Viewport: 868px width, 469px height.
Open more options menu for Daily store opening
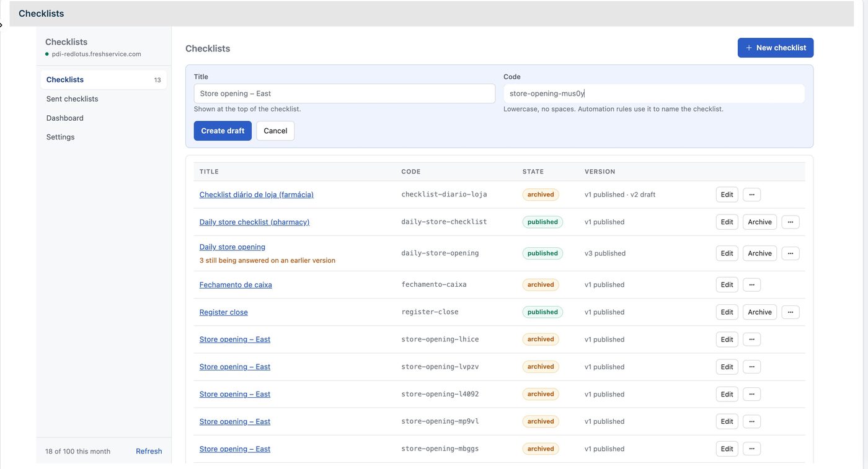coord(790,253)
